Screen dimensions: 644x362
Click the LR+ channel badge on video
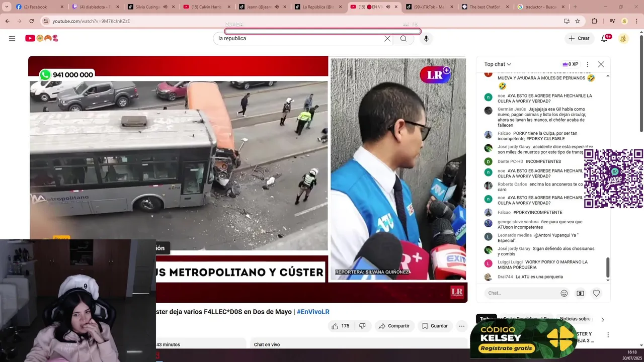pos(435,75)
